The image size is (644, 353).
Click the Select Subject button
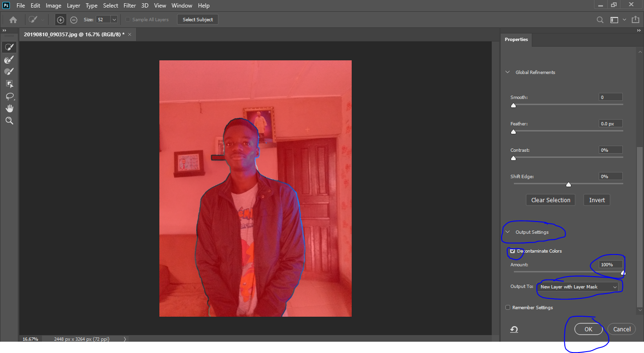coord(198,19)
